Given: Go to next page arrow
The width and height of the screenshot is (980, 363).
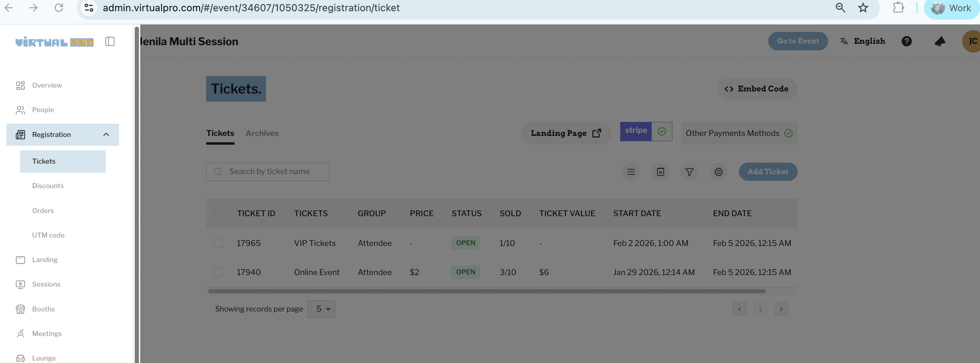Looking at the screenshot, I should 782,309.
